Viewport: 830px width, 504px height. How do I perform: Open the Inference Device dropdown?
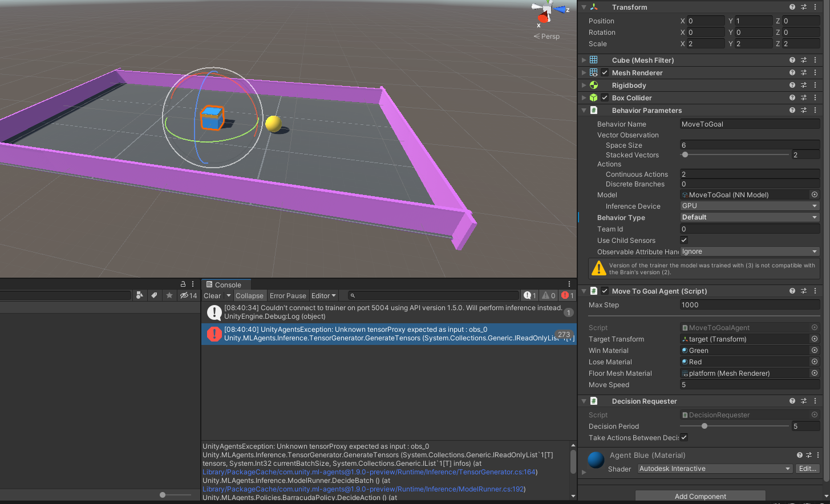(x=749, y=206)
